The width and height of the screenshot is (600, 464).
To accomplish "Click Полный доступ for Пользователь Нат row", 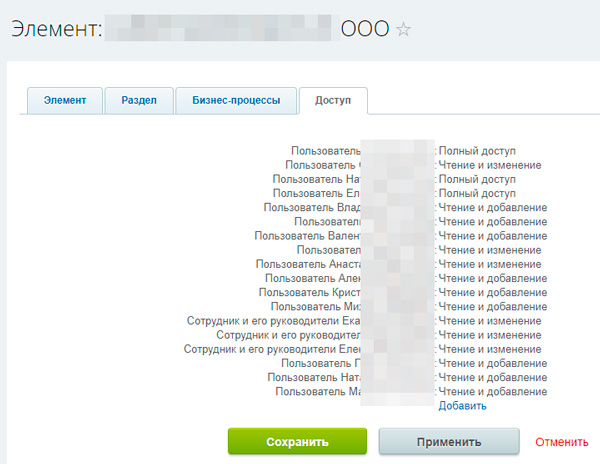I will point(477,179).
